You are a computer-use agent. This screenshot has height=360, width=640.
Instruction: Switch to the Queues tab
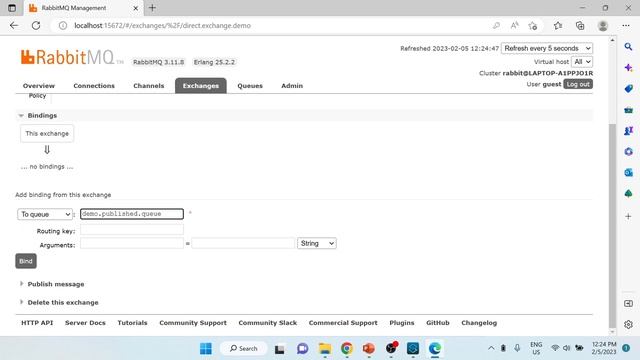(x=250, y=86)
